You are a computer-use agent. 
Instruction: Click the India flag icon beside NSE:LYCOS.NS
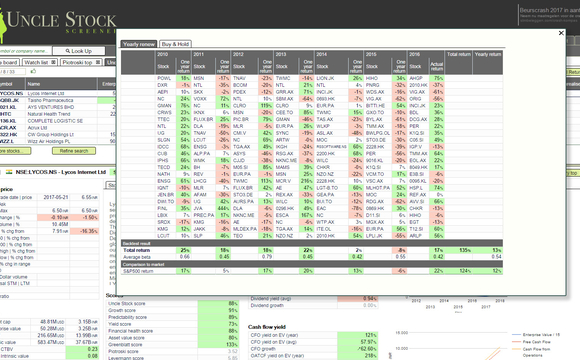point(9,172)
